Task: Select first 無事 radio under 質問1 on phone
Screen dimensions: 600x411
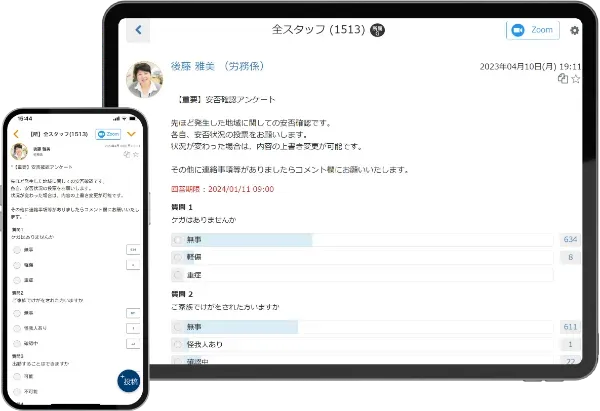Action: (x=17, y=250)
